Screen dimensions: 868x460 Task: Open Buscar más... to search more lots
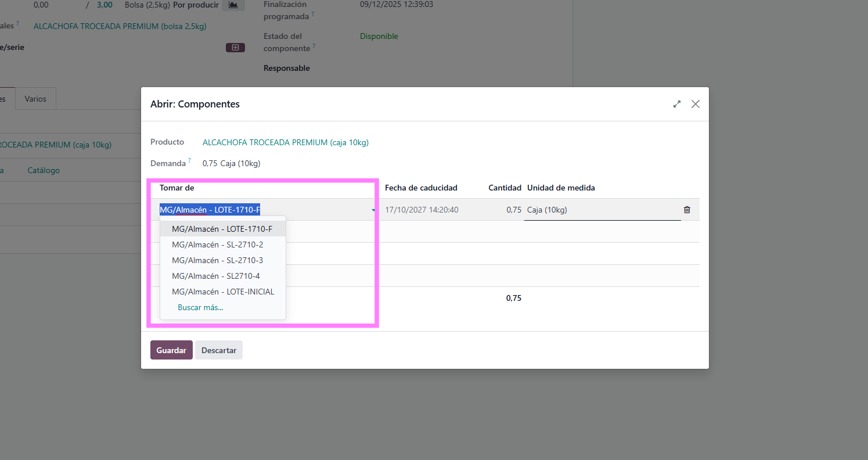tap(200, 307)
